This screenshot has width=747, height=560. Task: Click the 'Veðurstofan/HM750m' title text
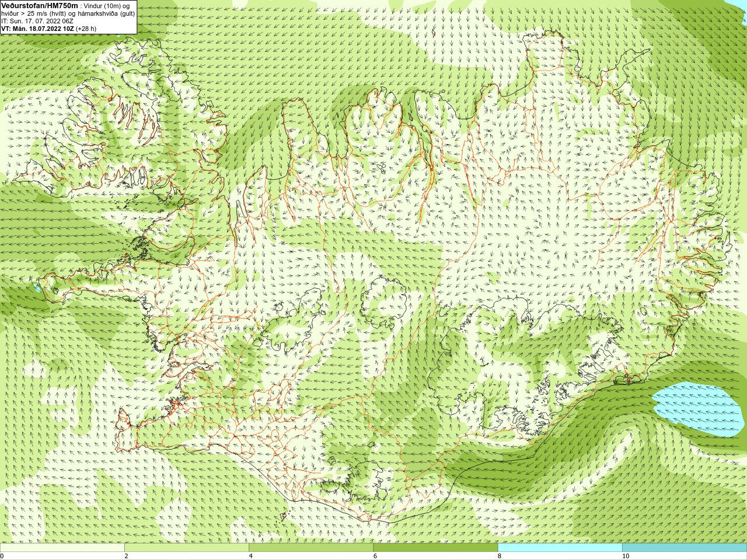pos(40,5)
